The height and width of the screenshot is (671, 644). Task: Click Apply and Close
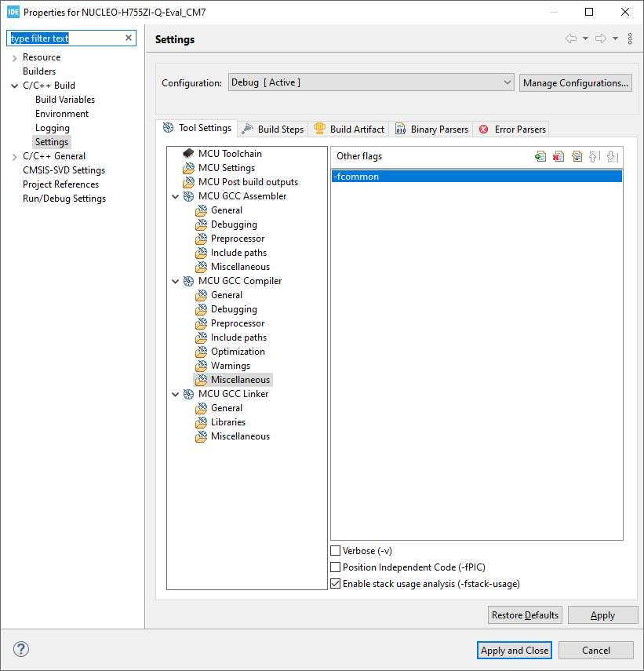pyautogui.click(x=515, y=650)
